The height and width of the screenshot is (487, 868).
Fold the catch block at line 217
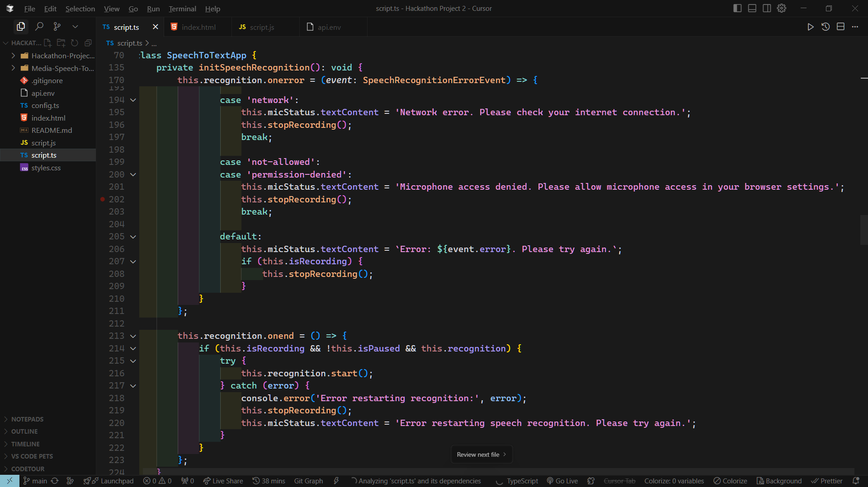point(133,386)
